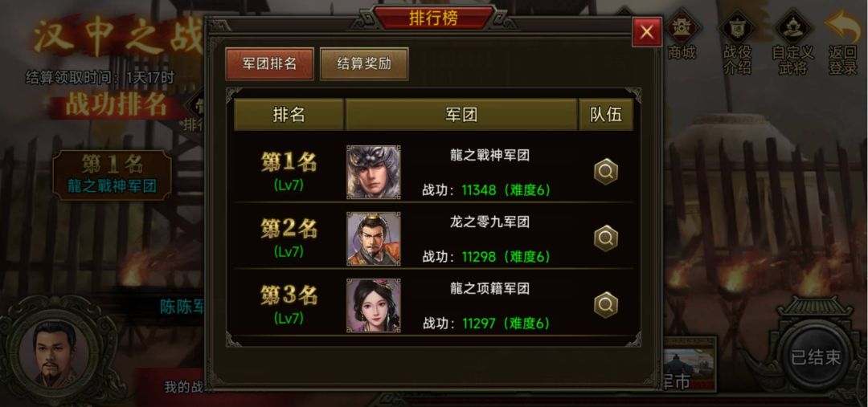Click the 军团 column header
This screenshot has height=407, width=868.
pyautogui.click(x=461, y=115)
